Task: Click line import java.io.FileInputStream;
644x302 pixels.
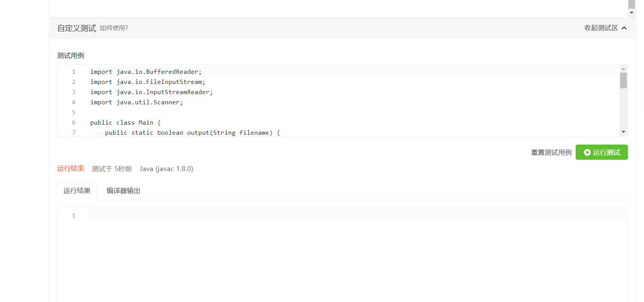Action: click(x=148, y=82)
